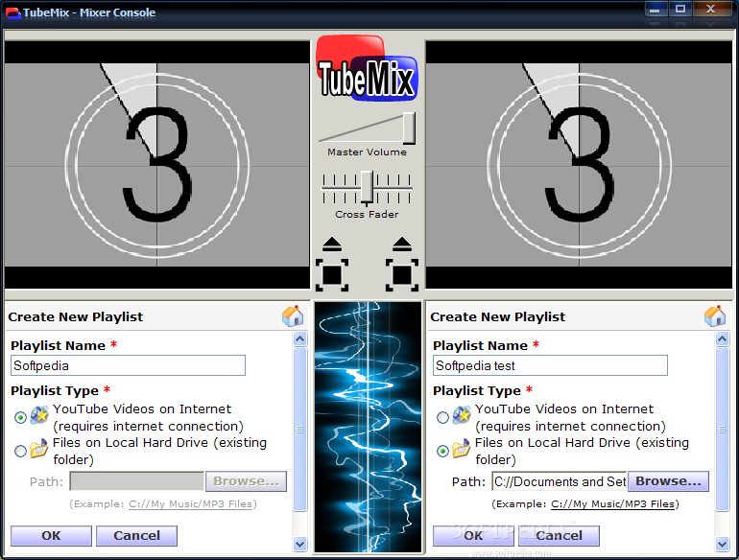Click the left Create New Playlist heading
739x560 pixels.
point(76,317)
